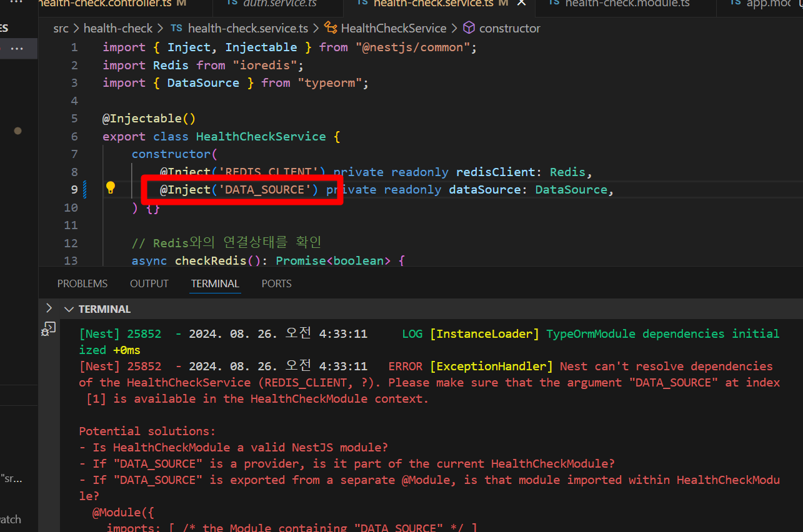Click "Is HealthCheckModule a valid NestJS module?" line
803x532 pixels.
(x=234, y=448)
